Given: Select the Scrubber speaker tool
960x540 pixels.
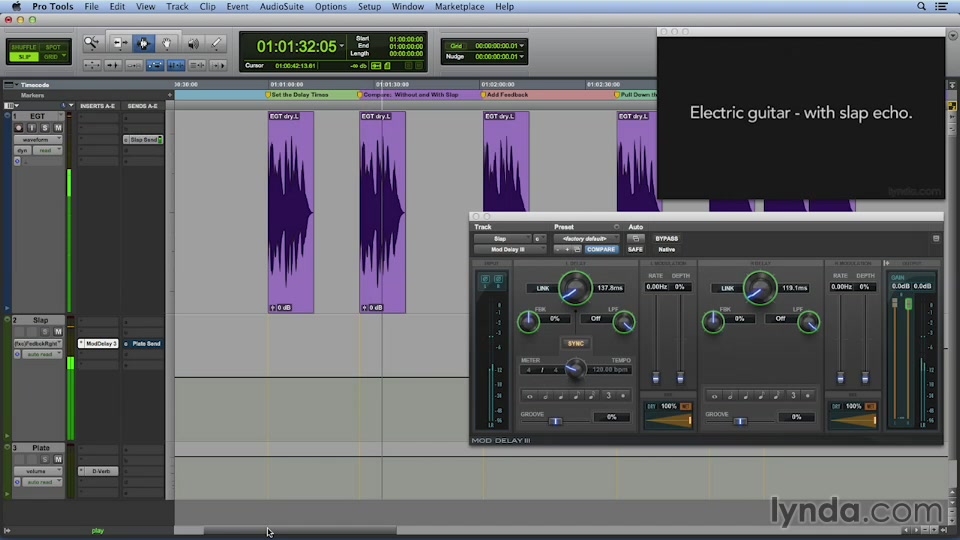Looking at the screenshot, I should [193, 43].
